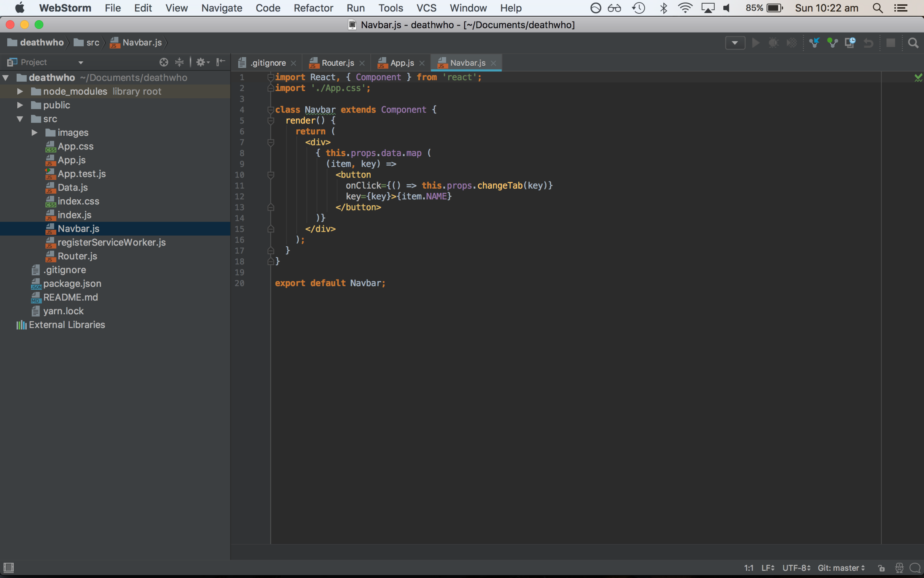The image size is (924, 578).
Task: Open the Git: master branch selector
Action: pos(841,568)
